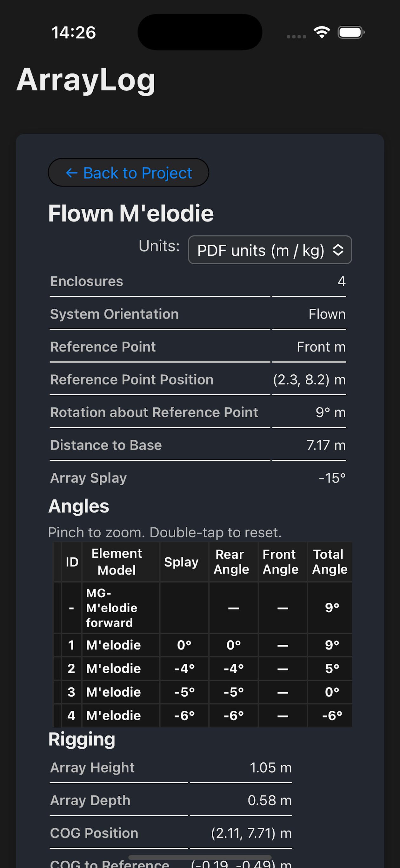Tap the back arrow icon beside Back to Project
Image resolution: width=400 pixels, height=868 pixels.
tap(71, 173)
